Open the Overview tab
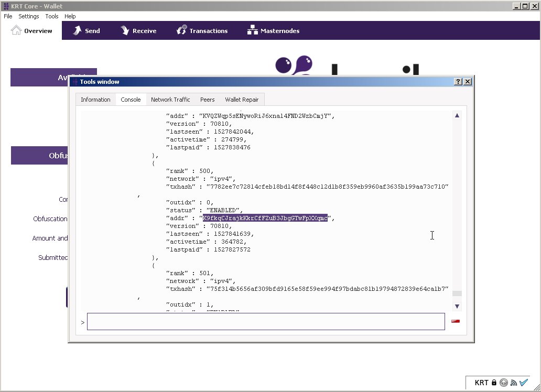 [31, 31]
